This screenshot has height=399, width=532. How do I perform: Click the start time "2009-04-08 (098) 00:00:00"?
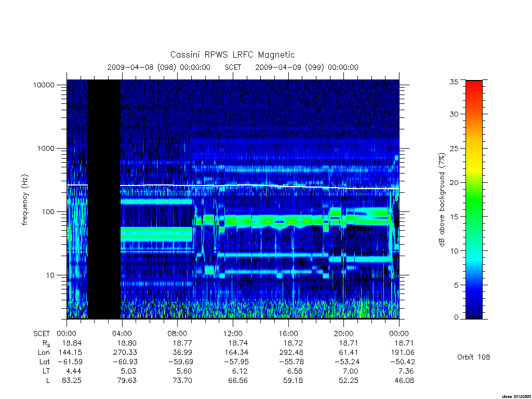point(159,67)
